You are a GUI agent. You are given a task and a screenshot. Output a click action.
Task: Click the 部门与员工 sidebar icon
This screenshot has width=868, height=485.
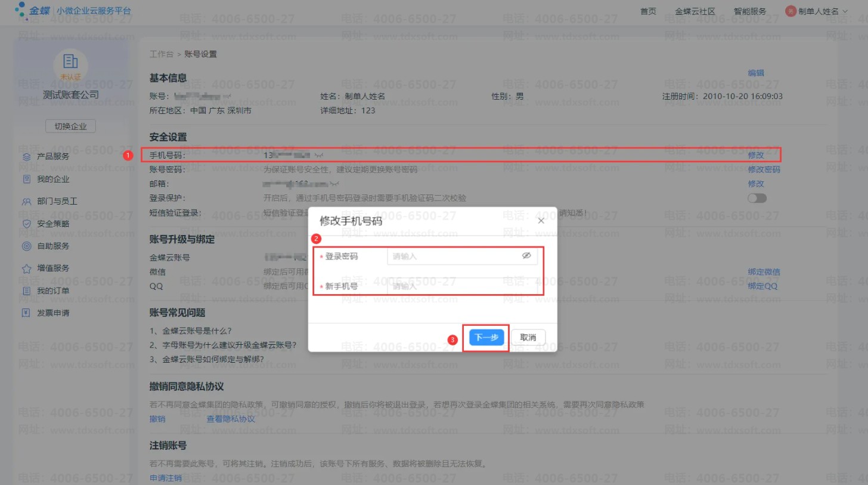[26, 202]
